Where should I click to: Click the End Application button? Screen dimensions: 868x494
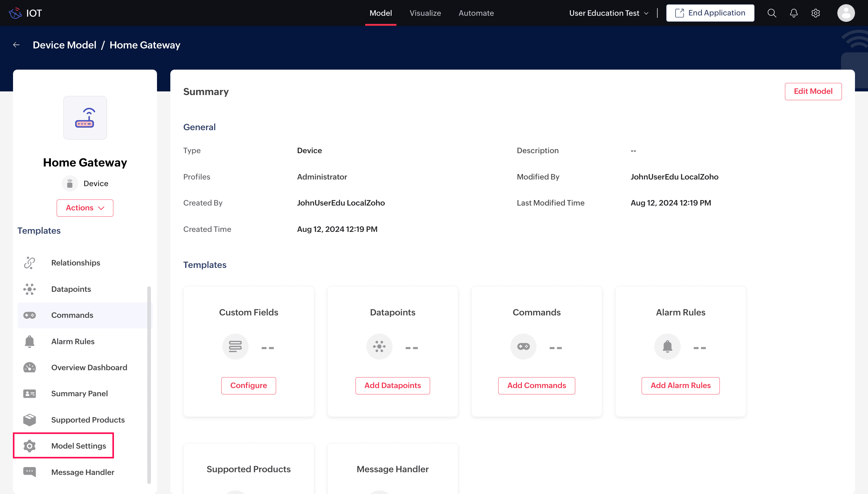click(710, 13)
